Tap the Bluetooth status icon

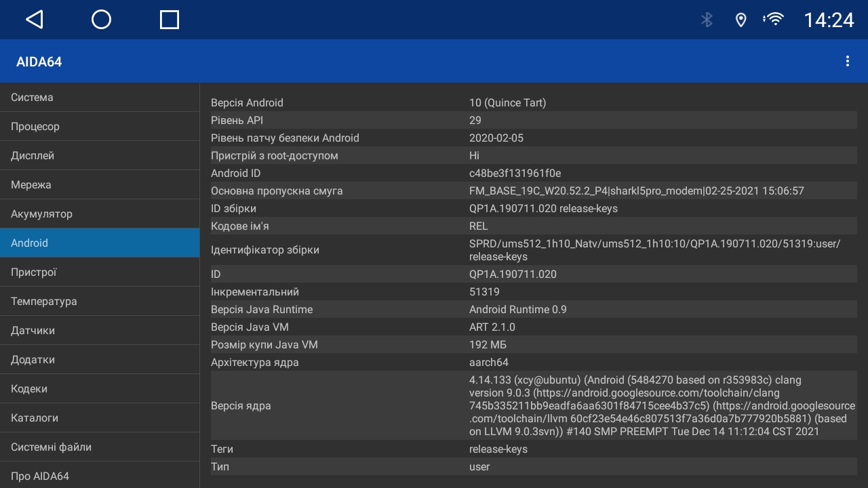707,20
